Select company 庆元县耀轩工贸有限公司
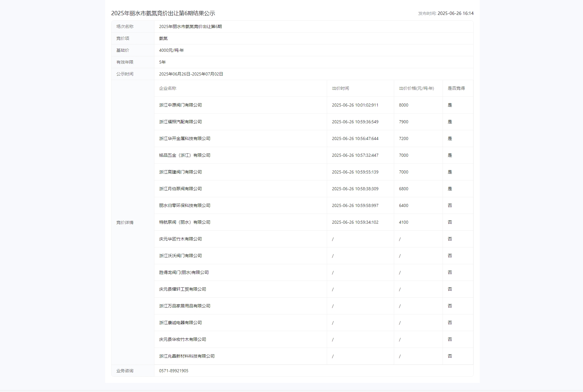The image size is (583, 392). coord(182,289)
